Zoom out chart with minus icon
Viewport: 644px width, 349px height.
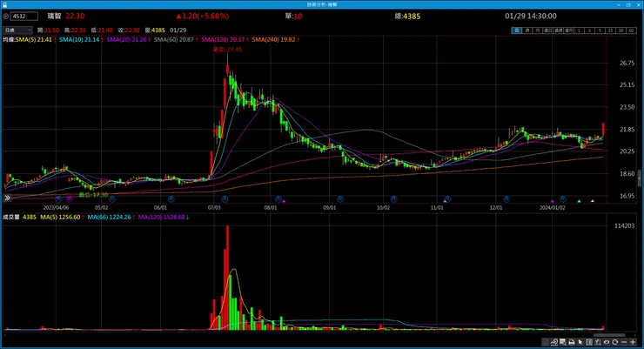click(624, 342)
